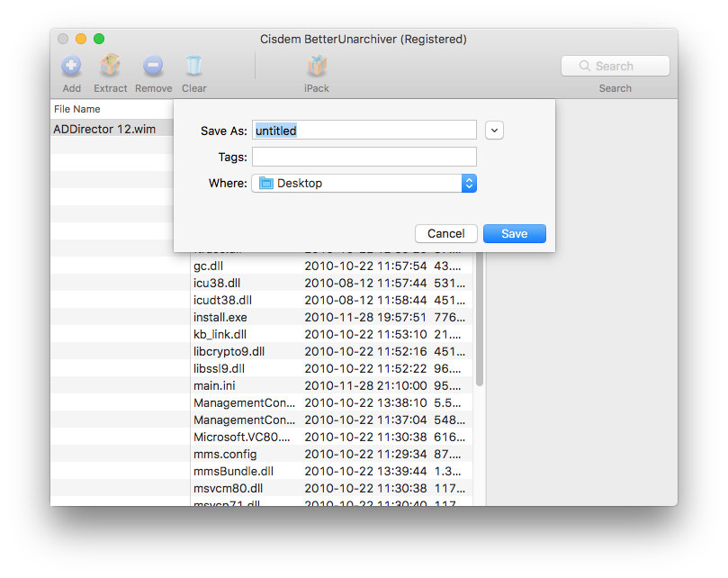Image resolution: width=728 pixels, height=578 pixels.
Task: Click the magnifier icon in Search box
Action: 585,66
